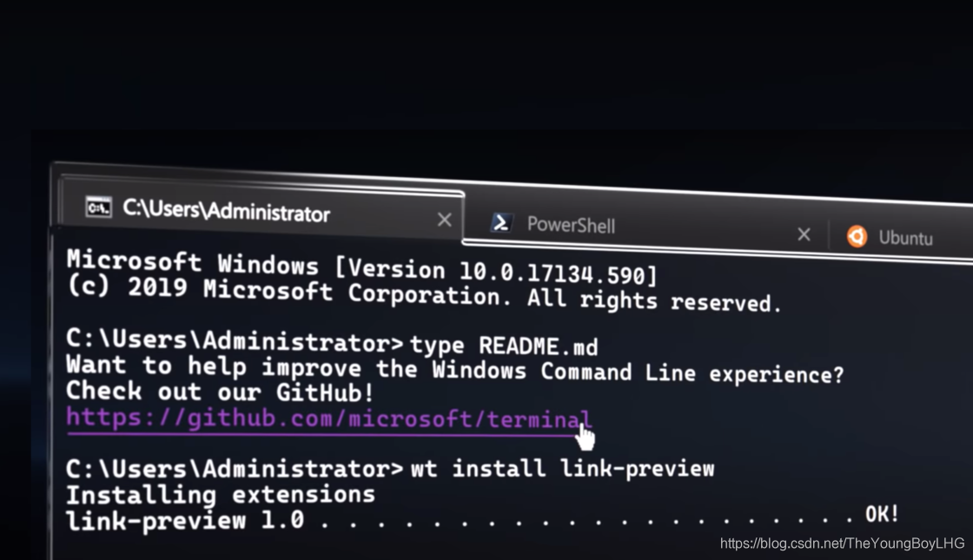Select the C:\Users\Administrator tab
The height and width of the screenshot is (560, 973).
(261, 209)
